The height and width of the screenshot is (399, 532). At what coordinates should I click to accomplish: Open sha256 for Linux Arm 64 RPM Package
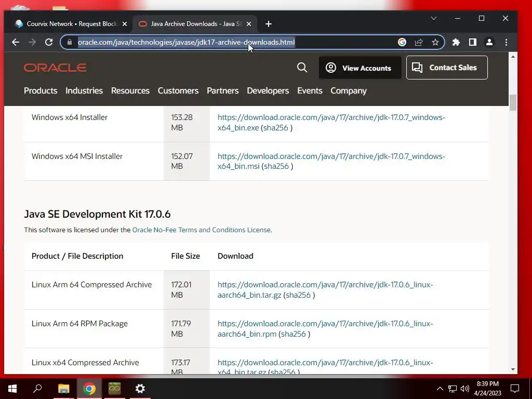click(x=294, y=334)
